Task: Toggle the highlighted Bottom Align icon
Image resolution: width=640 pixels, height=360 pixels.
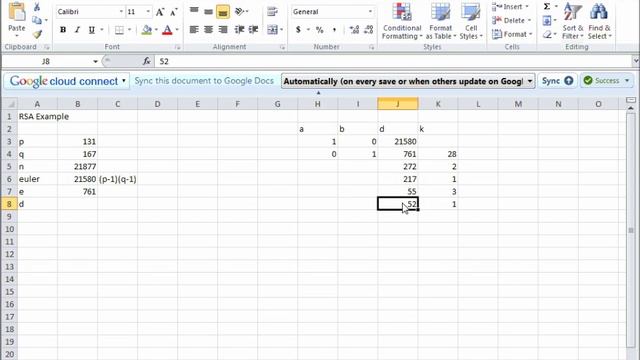Action: pyautogui.click(x=222, y=12)
